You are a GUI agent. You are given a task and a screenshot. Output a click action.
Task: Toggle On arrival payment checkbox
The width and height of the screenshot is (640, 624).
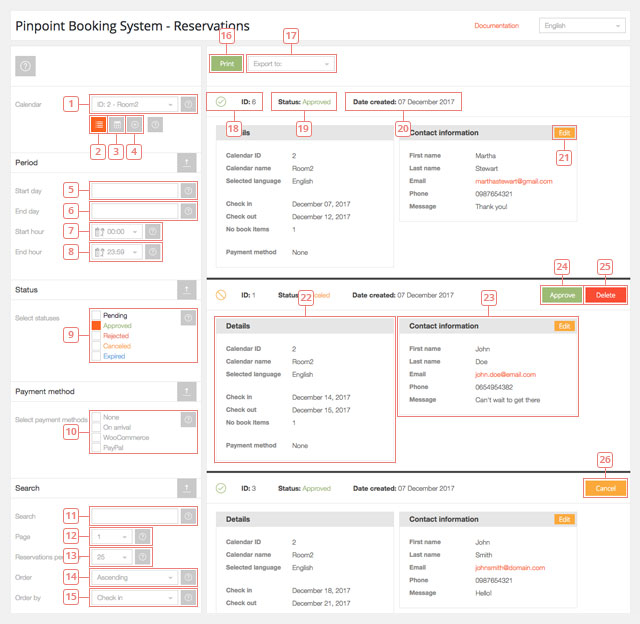[x=96, y=427]
